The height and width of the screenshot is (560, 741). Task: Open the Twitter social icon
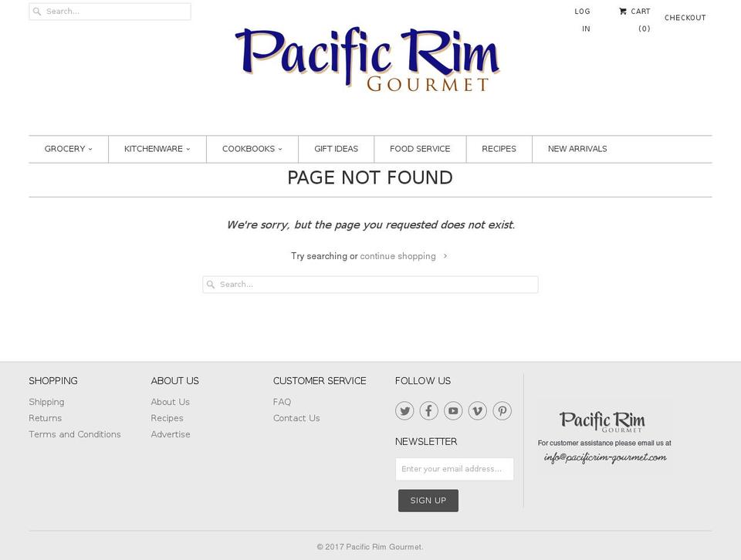click(404, 411)
